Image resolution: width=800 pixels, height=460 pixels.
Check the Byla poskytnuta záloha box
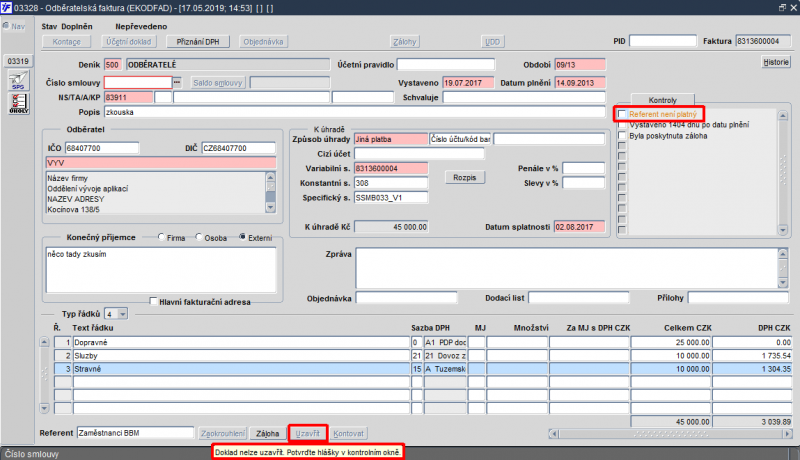(x=621, y=136)
